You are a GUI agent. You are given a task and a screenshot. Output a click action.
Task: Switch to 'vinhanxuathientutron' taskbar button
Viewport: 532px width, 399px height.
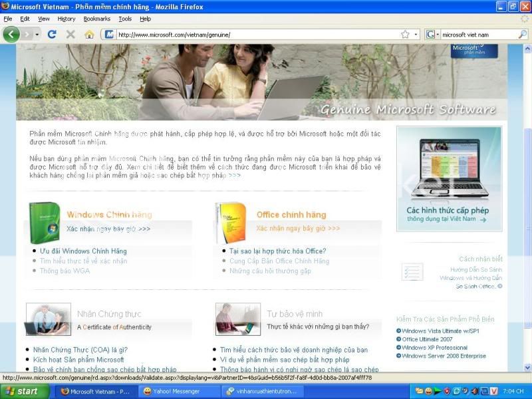point(263,392)
